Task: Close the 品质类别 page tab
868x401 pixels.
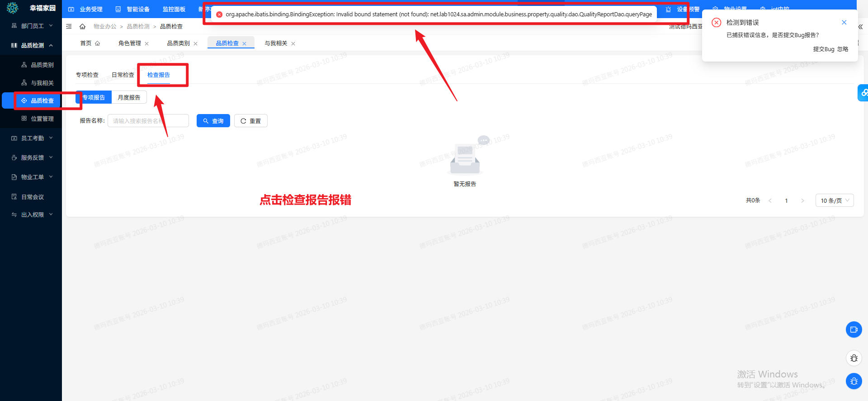Action: [x=195, y=43]
